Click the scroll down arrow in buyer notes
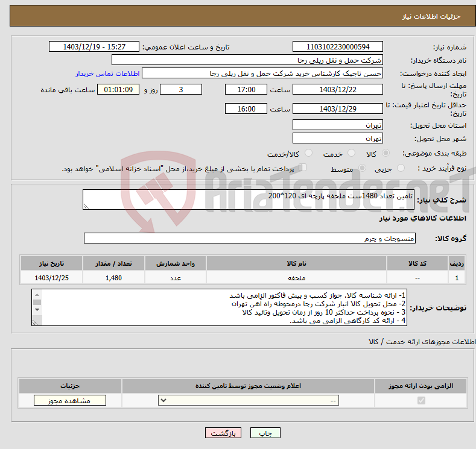Screen dimensions: 476x449 37,310
